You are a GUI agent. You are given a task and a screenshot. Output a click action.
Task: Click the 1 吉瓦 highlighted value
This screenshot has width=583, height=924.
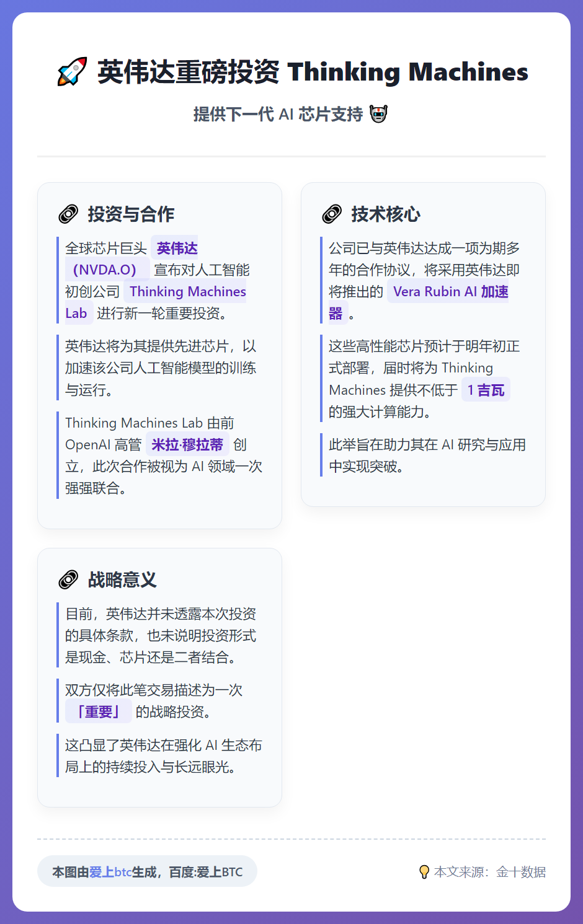point(486,390)
